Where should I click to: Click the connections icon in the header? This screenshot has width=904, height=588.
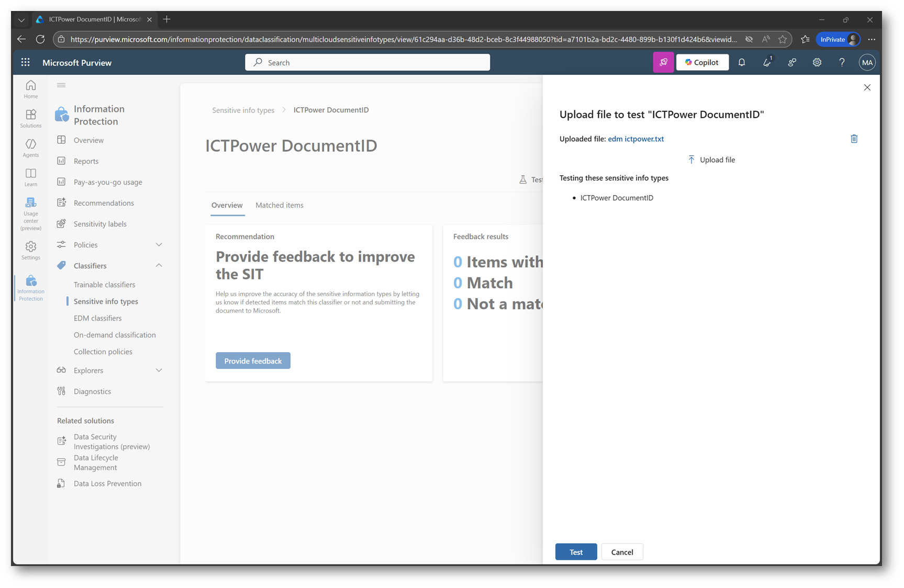coord(792,62)
